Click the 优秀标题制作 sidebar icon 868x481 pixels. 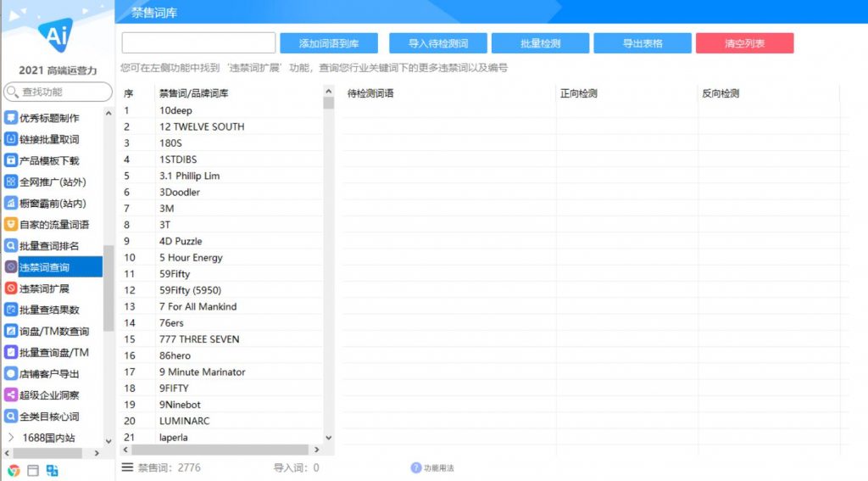pos(10,117)
